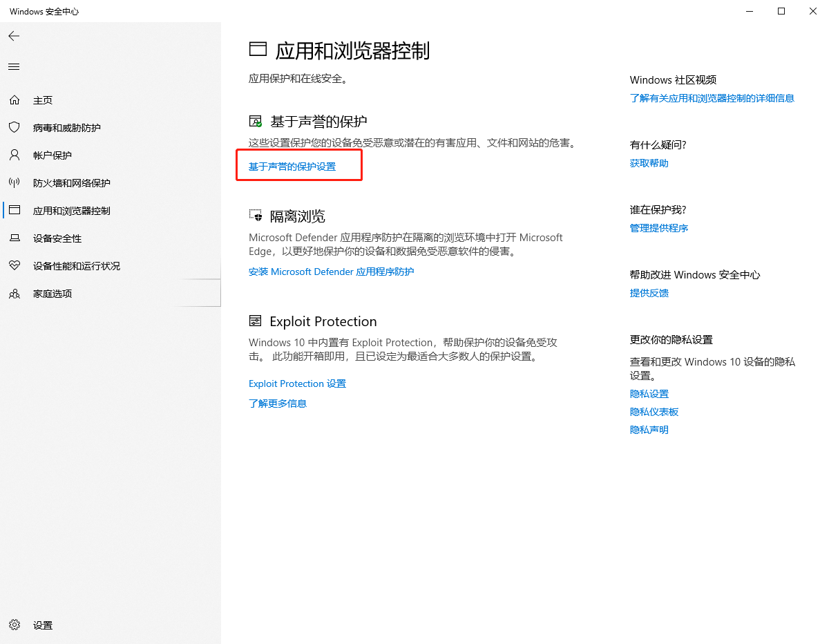
Task: Select 设备安全性 in sidebar
Action: point(57,238)
